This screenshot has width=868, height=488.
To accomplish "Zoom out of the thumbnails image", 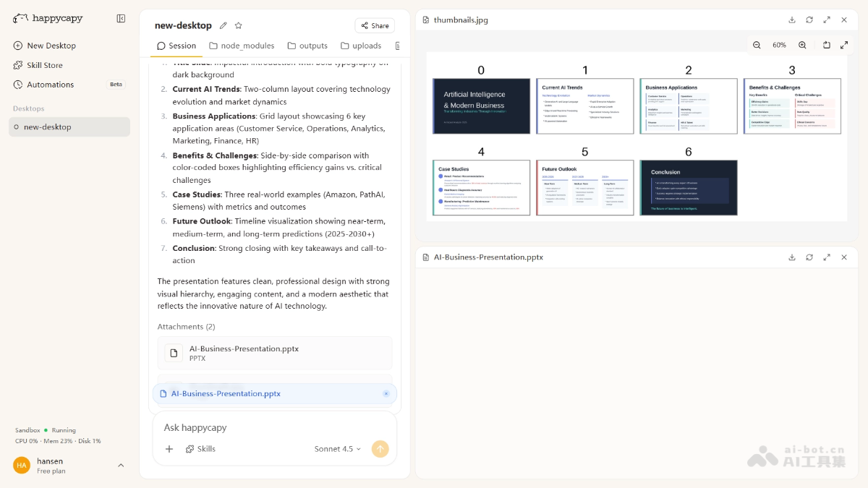I will point(757,45).
